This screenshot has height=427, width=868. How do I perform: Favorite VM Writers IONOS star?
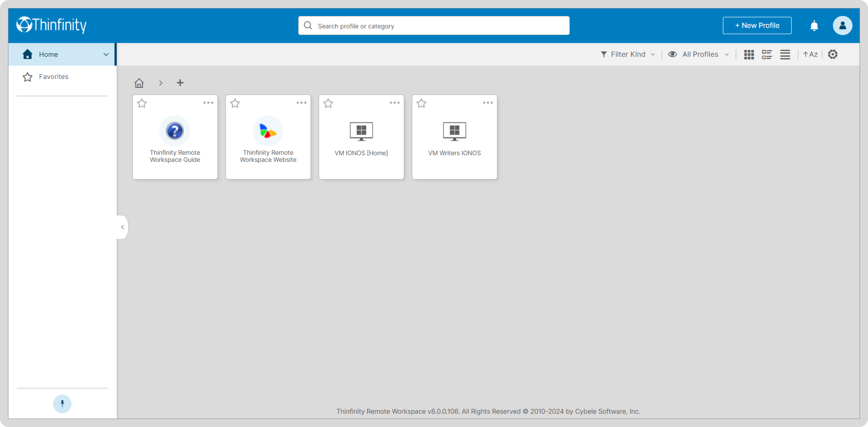[422, 103]
